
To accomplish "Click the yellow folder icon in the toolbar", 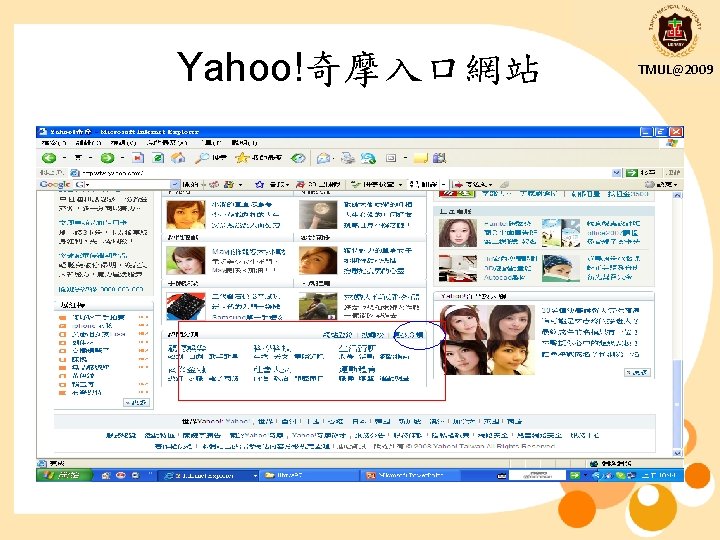I will pos(421,158).
